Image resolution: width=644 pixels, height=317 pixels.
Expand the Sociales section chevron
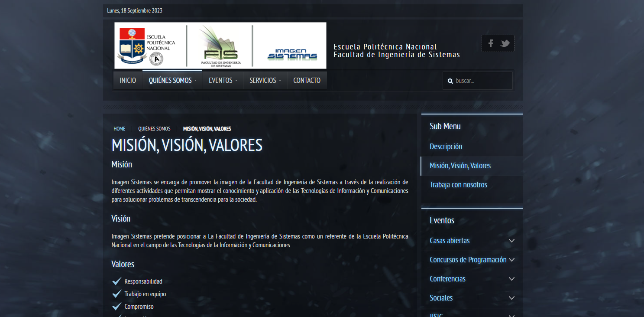pyautogui.click(x=511, y=298)
